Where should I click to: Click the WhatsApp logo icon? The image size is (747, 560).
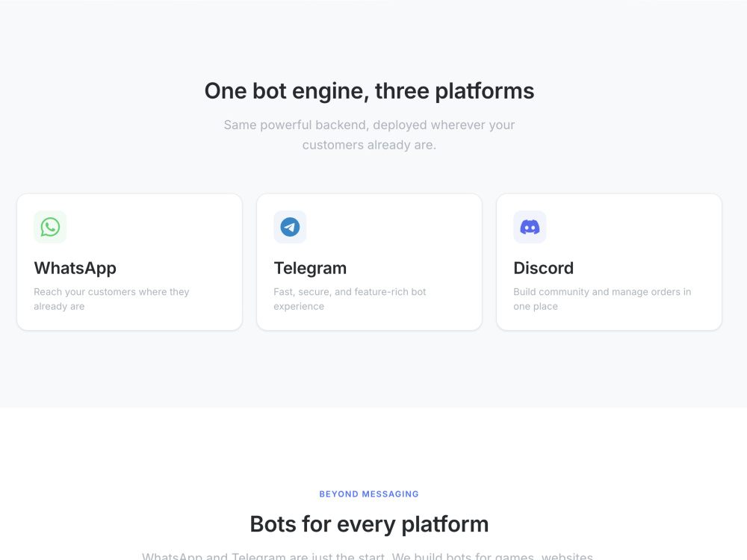(x=50, y=227)
